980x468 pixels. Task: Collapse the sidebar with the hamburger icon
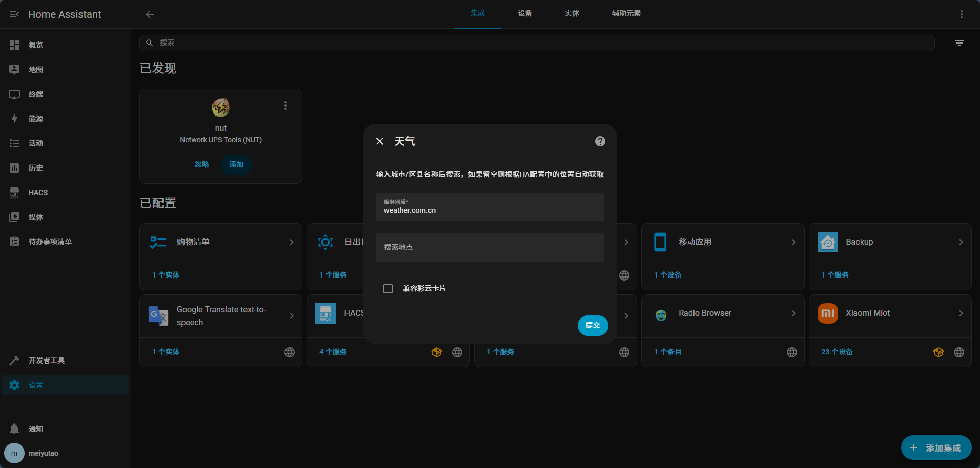point(14,14)
